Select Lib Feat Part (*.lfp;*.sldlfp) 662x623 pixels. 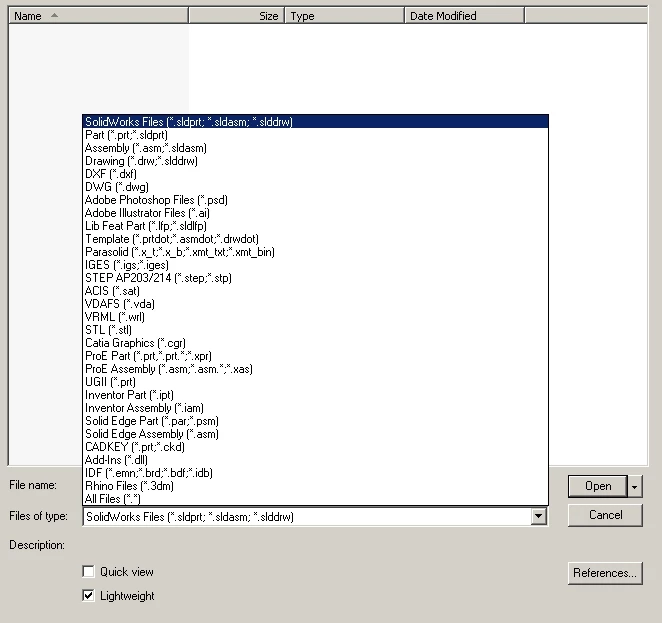click(315, 226)
